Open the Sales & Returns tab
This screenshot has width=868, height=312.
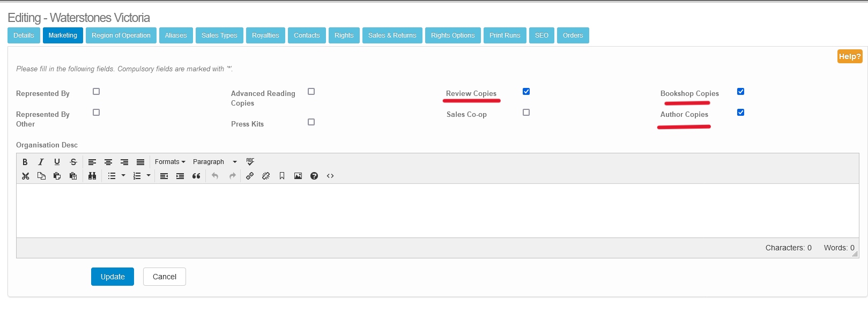point(392,35)
